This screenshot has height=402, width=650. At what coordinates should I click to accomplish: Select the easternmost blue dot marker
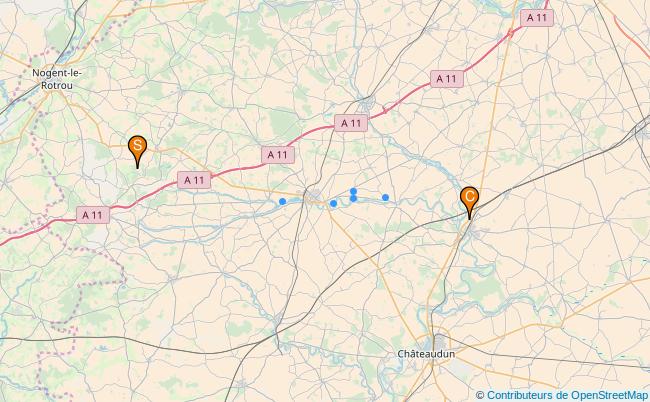386,197
